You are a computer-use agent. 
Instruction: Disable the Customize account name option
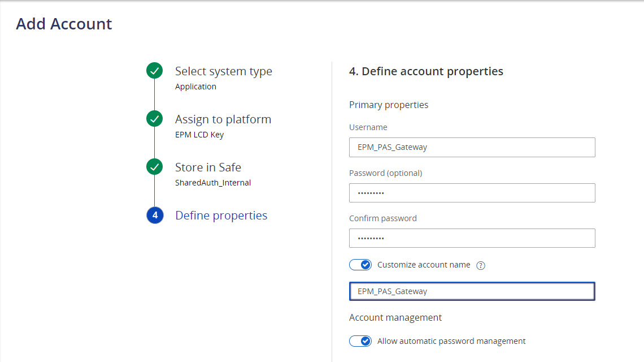tap(360, 264)
